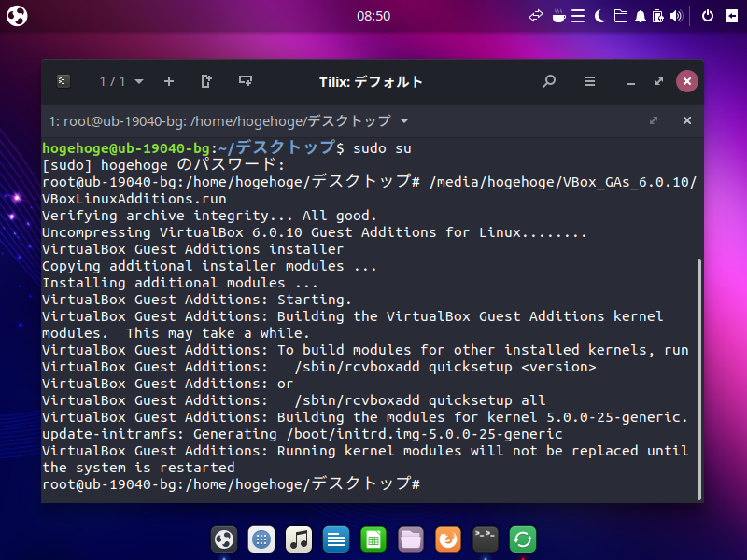Screen dimensions: 747x560
Task: Click "Verifying archive integrity" line
Action: pyautogui.click(x=209, y=216)
